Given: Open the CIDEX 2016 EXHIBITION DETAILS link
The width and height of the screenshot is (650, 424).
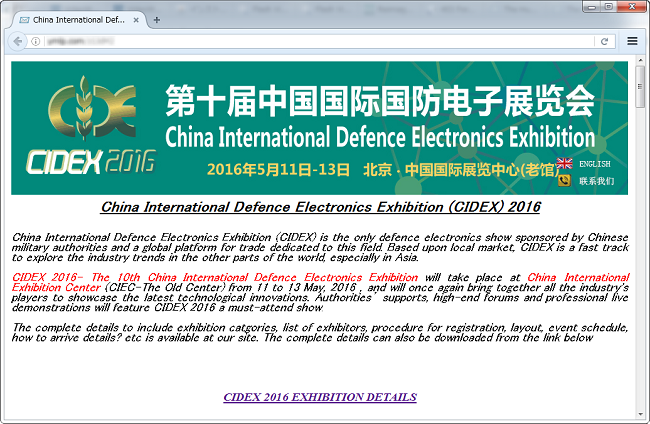Looking at the screenshot, I should point(319,397).
